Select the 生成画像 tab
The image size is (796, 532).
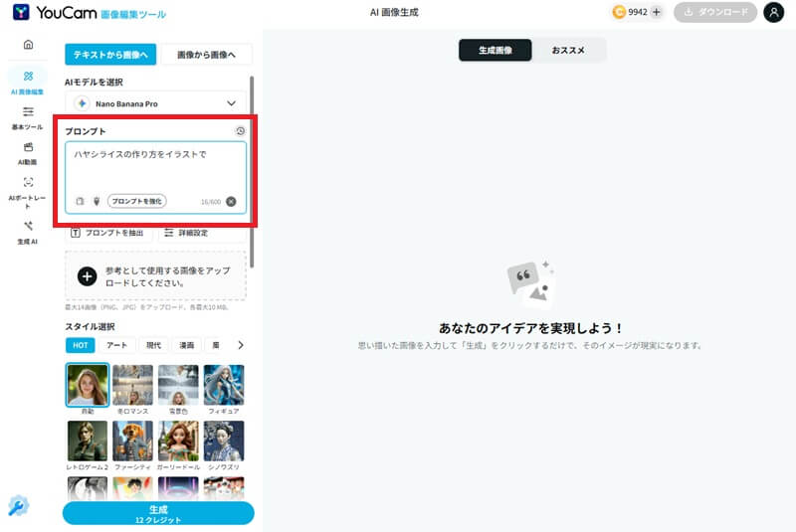pos(496,50)
